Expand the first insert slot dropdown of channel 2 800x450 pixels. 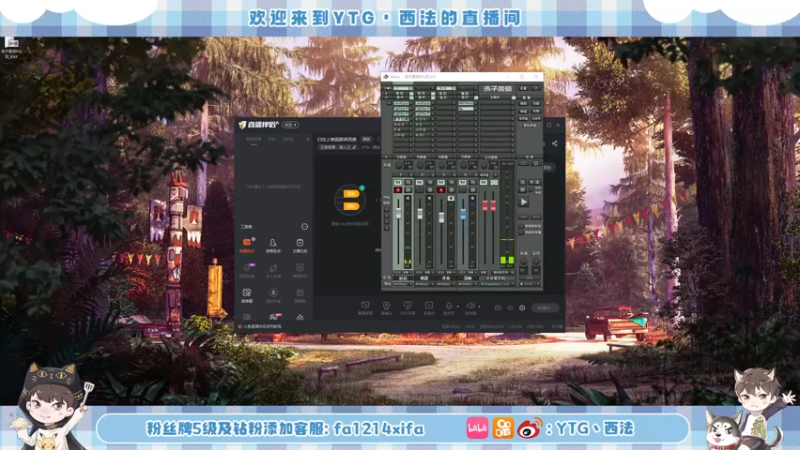(x=433, y=103)
